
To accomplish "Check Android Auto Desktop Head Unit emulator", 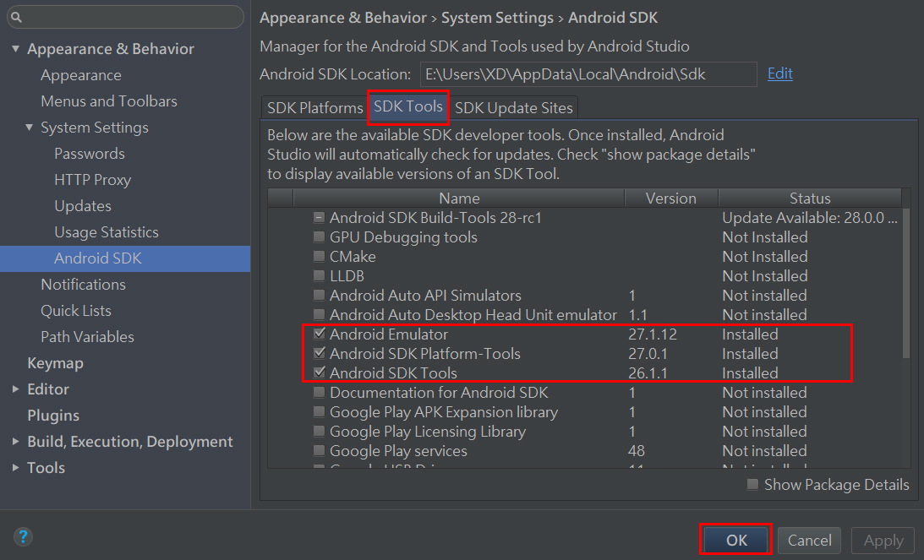I will 319,315.
